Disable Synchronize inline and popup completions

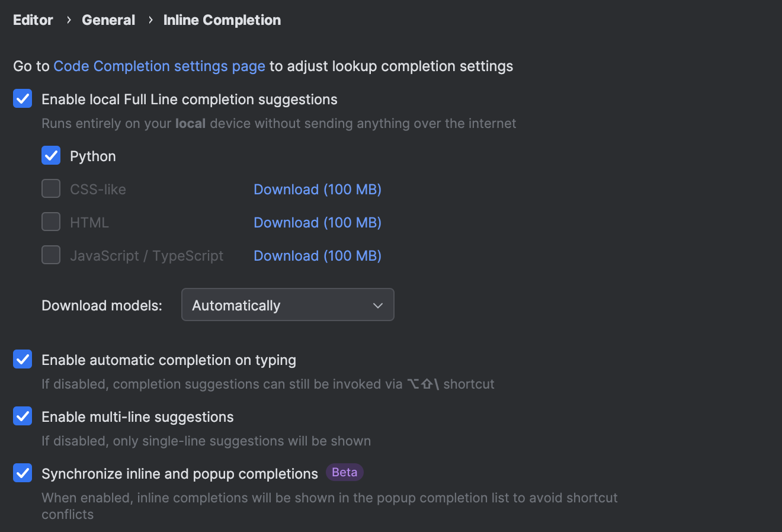coord(22,473)
